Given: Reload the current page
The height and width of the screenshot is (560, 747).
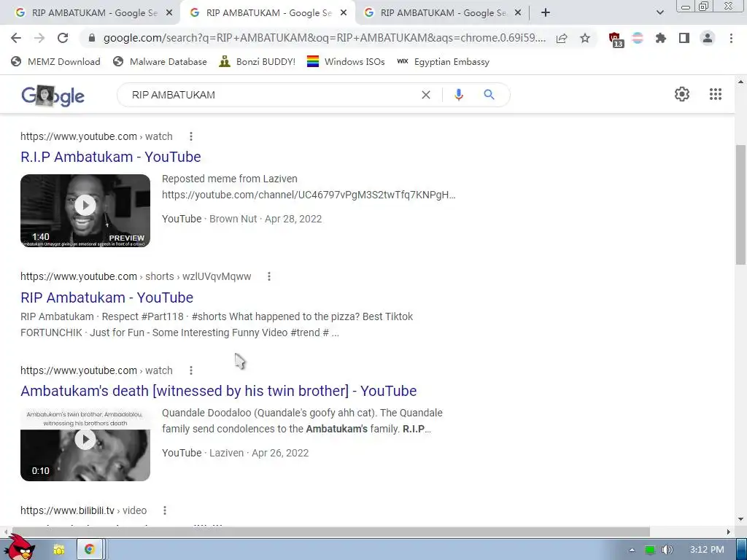Looking at the screenshot, I should 63,38.
